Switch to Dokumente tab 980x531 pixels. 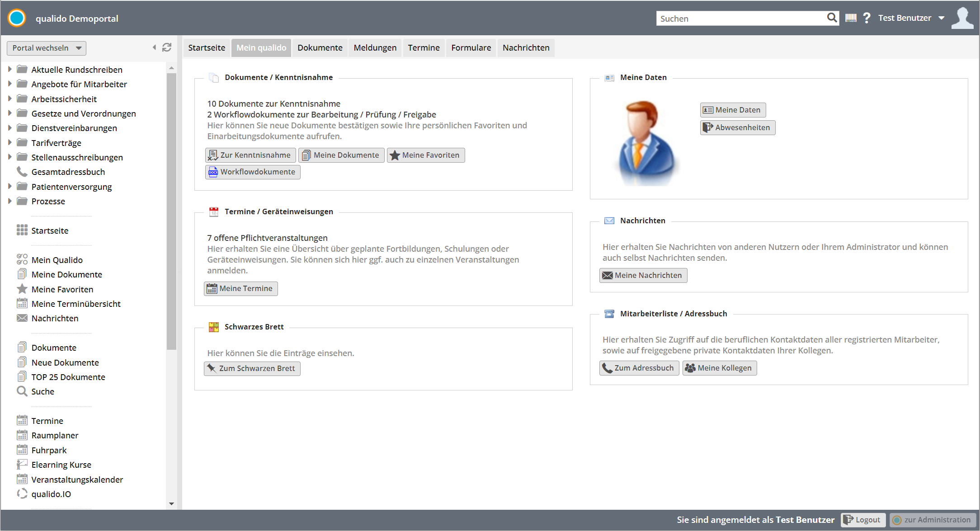point(320,48)
